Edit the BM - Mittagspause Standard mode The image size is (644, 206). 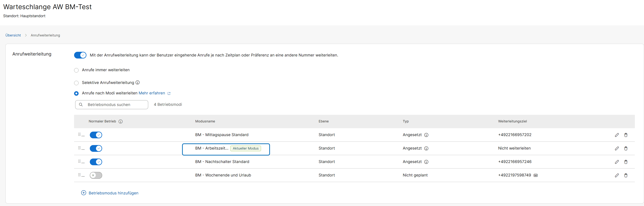point(617,135)
